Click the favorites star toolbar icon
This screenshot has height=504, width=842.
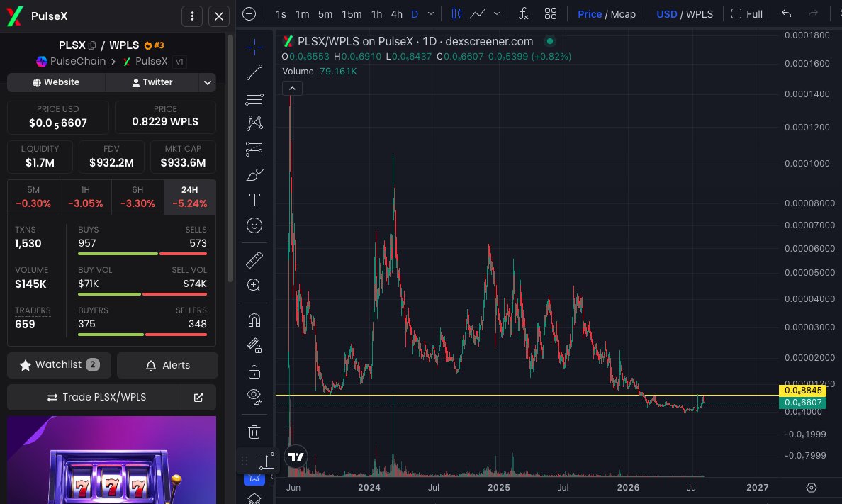[254, 478]
